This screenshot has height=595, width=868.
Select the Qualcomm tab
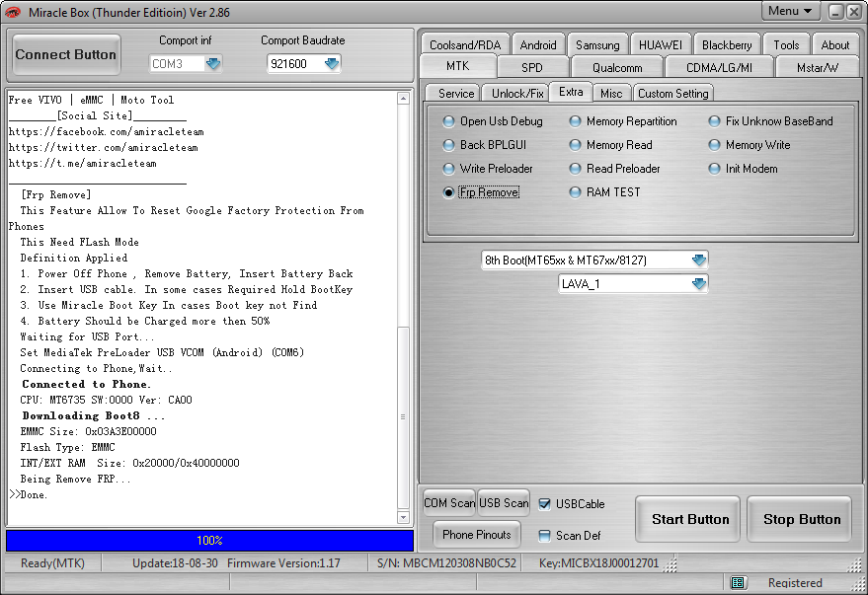tap(617, 67)
